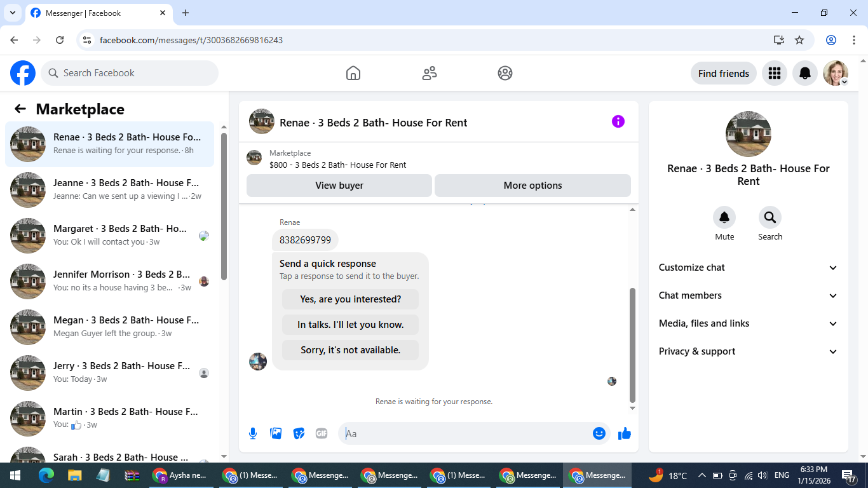This screenshot has width=868, height=488.
Task: Open Margaret conversation in list
Action: (x=110, y=236)
